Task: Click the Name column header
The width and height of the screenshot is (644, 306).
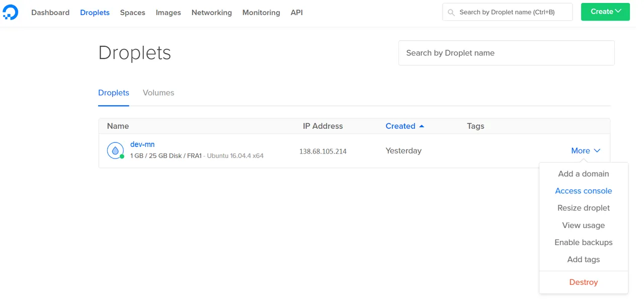Action: pos(118,126)
